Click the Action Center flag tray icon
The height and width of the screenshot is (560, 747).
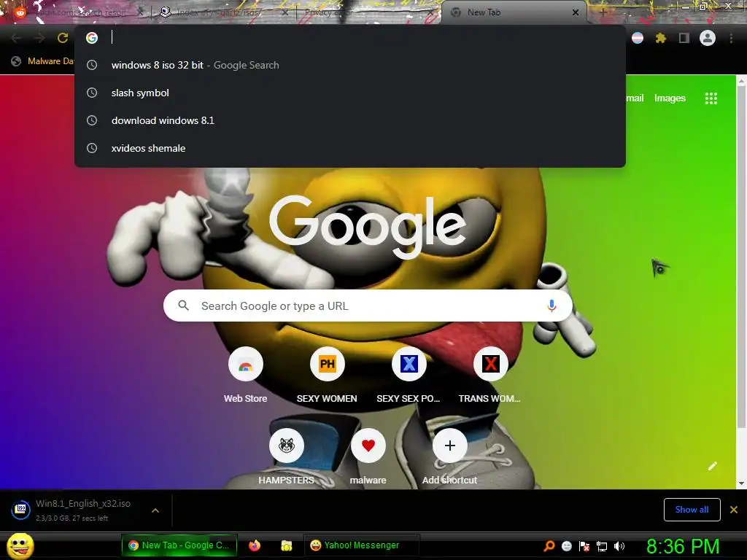(584, 546)
